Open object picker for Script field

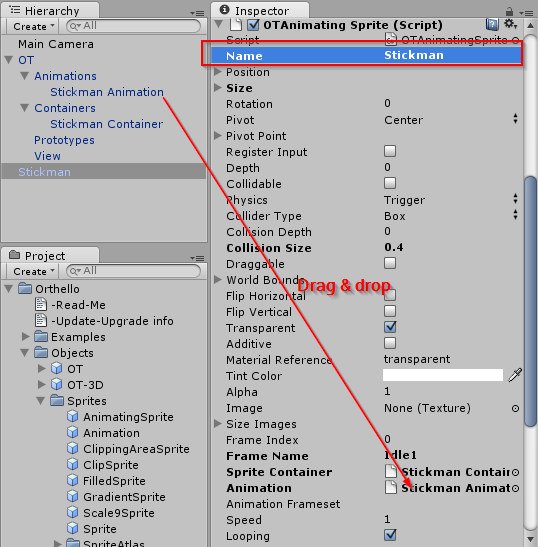515,40
